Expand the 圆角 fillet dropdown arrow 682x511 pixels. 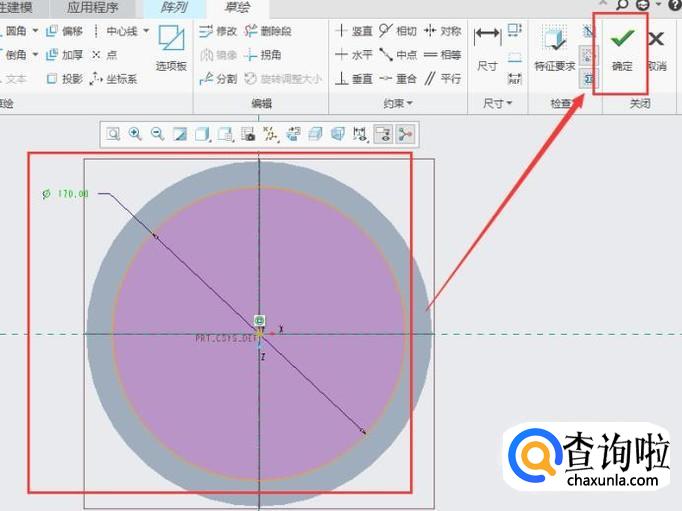(x=35, y=31)
